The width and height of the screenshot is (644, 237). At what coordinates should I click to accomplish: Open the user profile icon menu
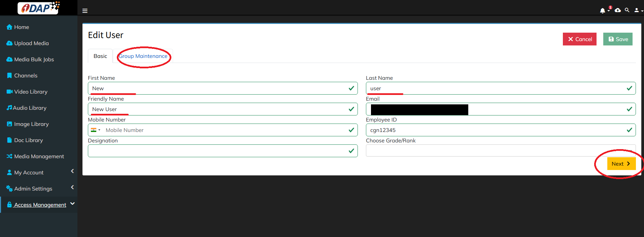pos(637,10)
